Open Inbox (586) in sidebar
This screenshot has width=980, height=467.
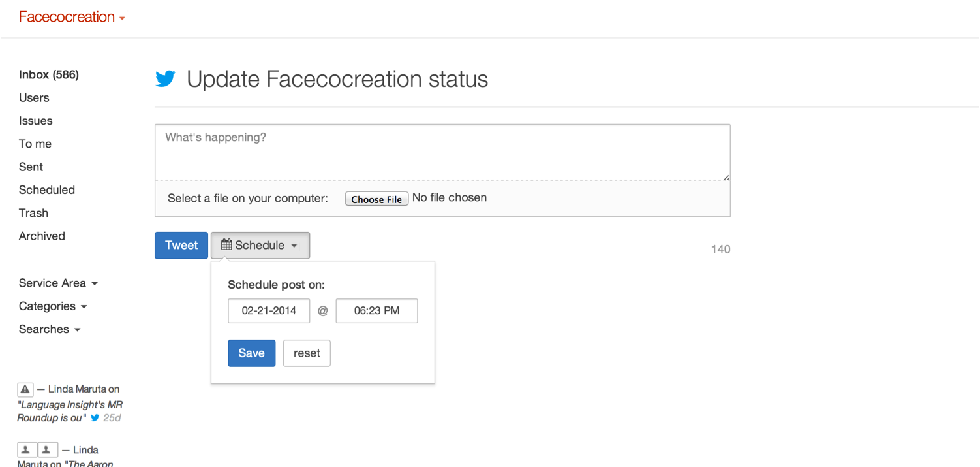point(48,74)
